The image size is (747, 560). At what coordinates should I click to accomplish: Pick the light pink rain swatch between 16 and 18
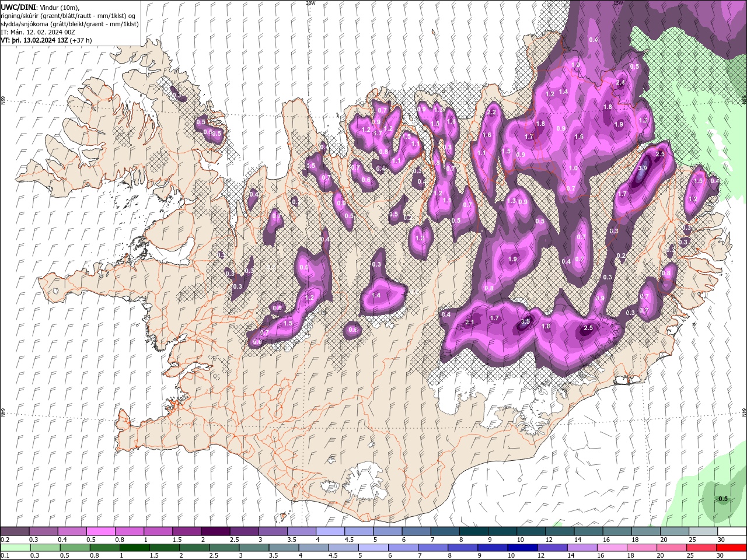point(611,548)
